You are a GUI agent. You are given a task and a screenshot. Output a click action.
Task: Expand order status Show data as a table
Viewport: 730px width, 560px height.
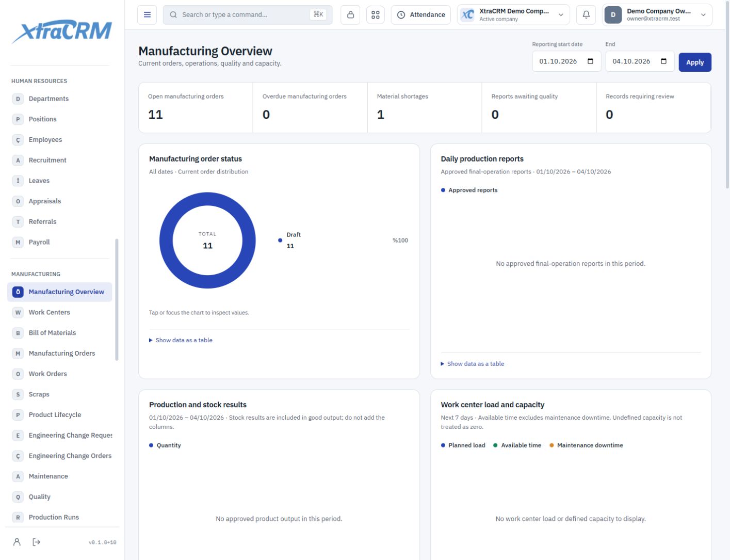[181, 340]
